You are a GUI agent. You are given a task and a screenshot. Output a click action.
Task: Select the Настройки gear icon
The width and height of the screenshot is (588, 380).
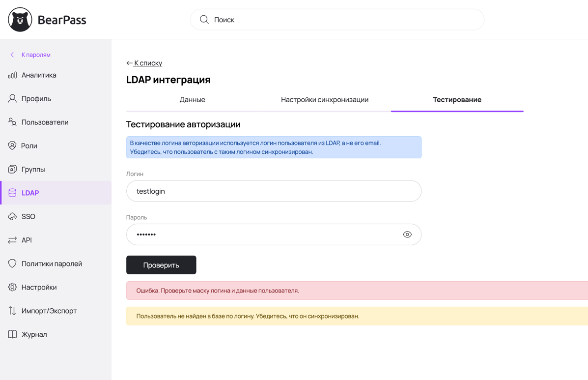pos(12,287)
